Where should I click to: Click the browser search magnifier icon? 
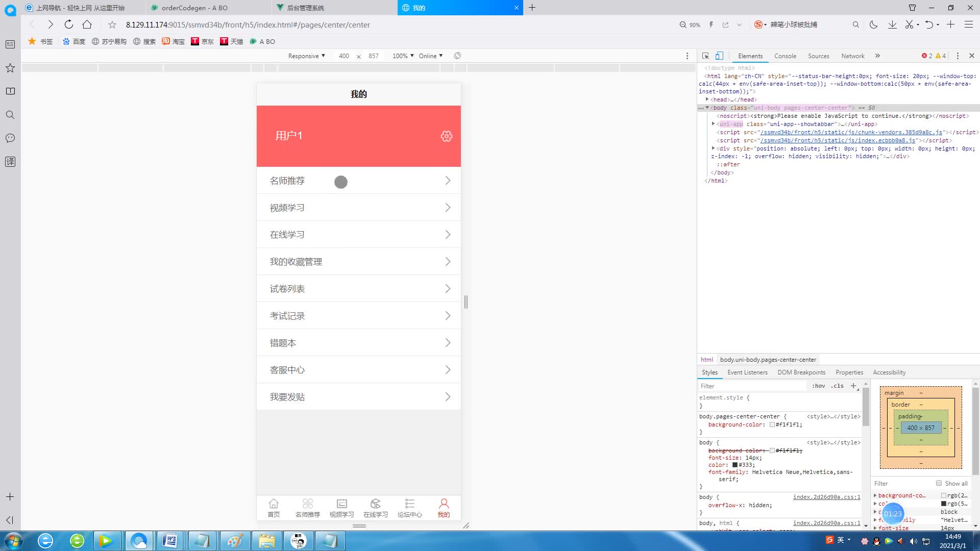(x=856, y=24)
